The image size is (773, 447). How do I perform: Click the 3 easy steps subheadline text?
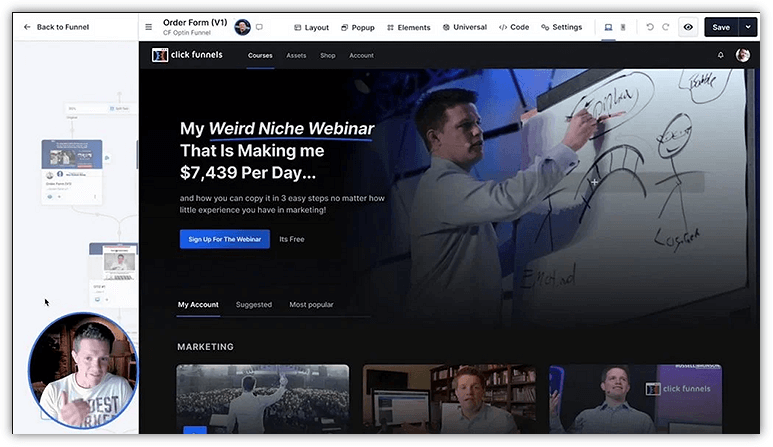click(282, 204)
